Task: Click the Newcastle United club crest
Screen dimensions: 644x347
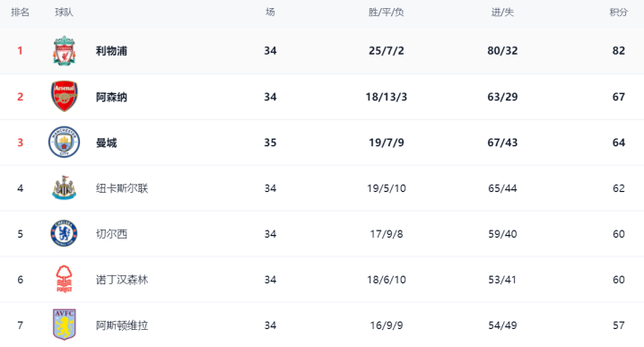Action: click(64, 187)
